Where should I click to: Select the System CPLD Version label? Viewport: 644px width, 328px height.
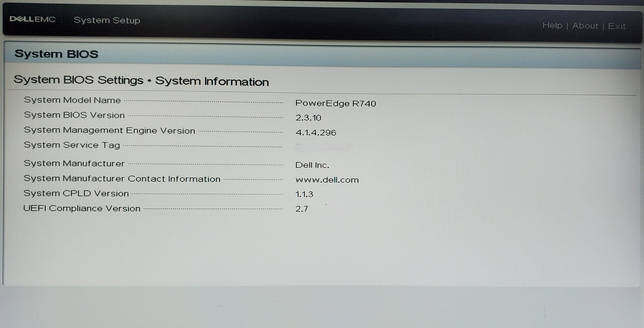(x=76, y=194)
